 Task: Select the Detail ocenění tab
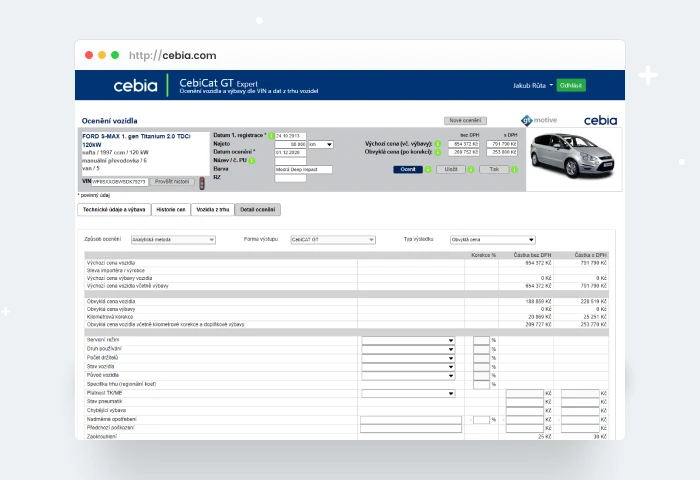click(x=258, y=209)
